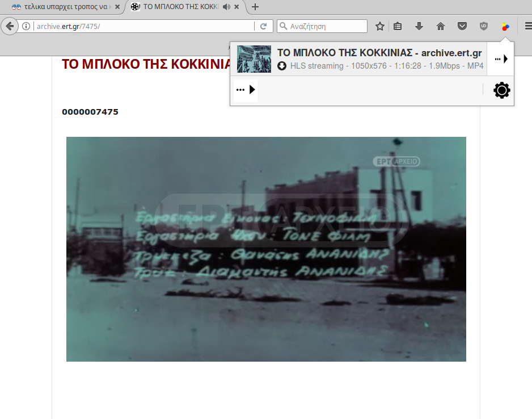The width and height of the screenshot is (532, 419).
Task: Open DownloadHelper settings gear
Action: (x=501, y=90)
